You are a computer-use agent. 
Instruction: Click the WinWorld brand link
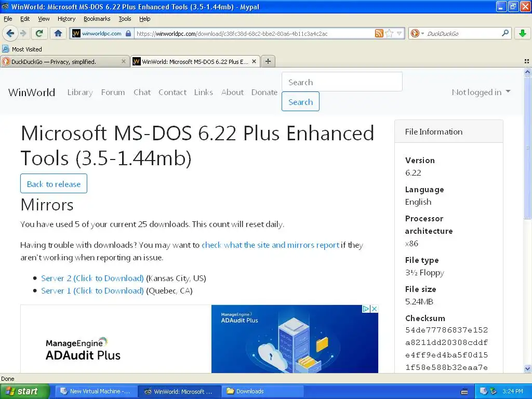click(x=32, y=92)
